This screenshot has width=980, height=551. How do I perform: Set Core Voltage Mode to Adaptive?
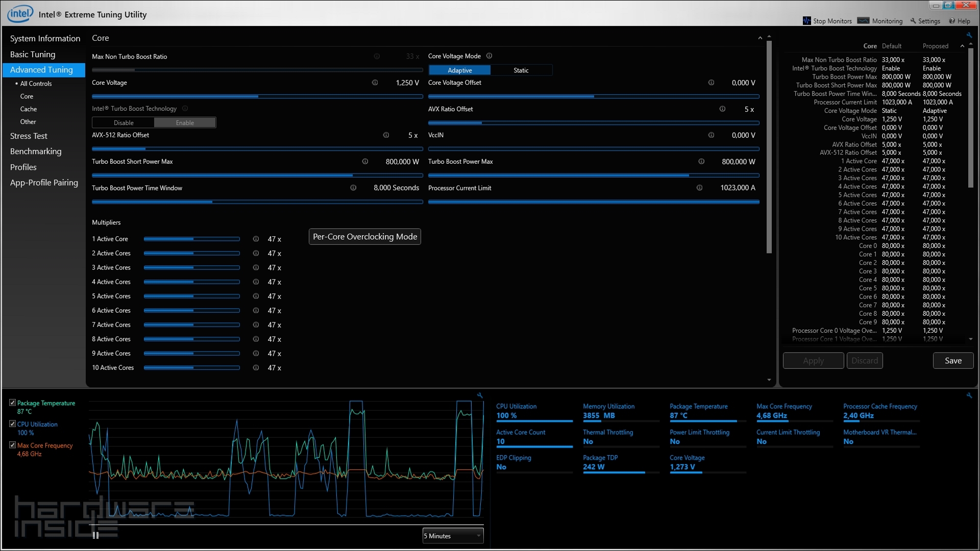point(459,70)
